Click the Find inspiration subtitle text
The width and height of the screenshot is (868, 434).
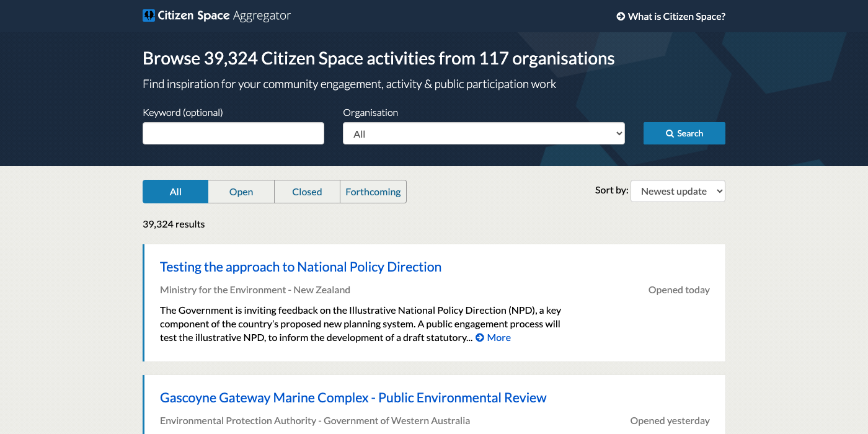click(350, 84)
